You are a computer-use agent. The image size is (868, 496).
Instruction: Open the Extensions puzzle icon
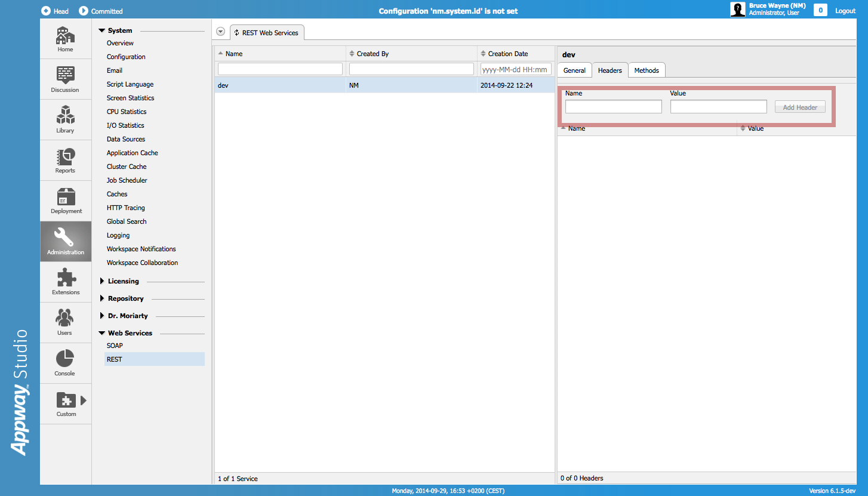tap(66, 277)
